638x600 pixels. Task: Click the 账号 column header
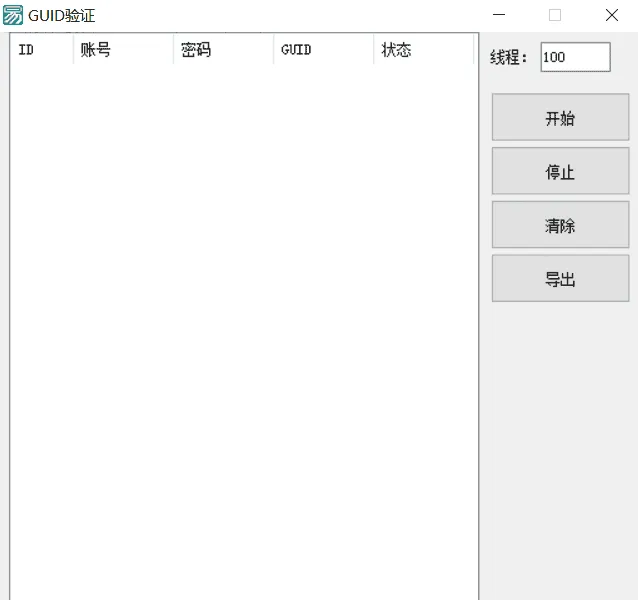(x=122, y=50)
